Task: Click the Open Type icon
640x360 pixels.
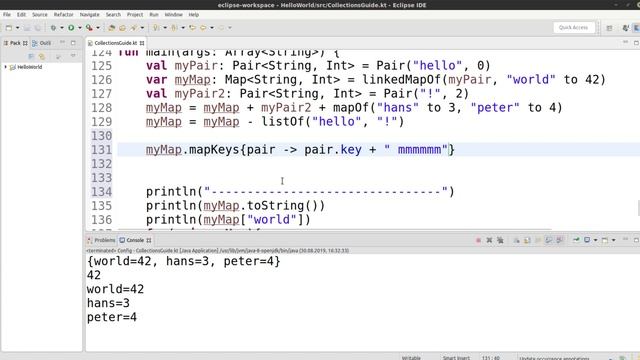Action: (122, 28)
